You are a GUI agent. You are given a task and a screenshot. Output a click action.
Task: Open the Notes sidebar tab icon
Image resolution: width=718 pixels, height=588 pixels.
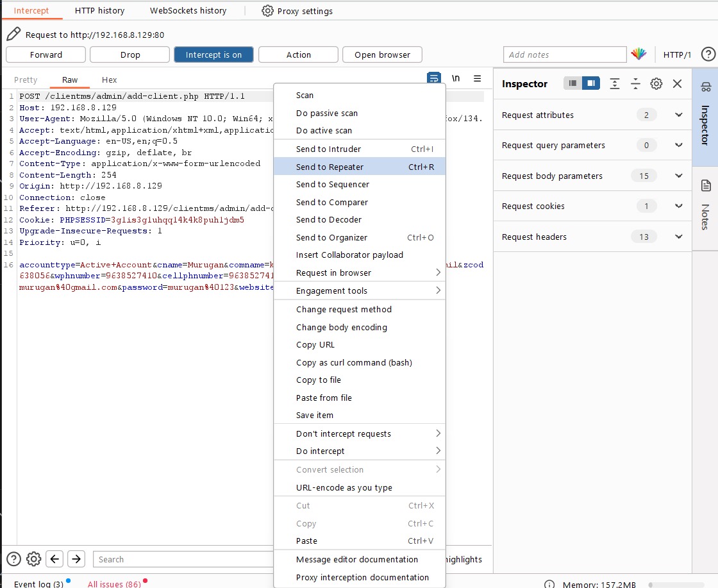click(x=706, y=185)
